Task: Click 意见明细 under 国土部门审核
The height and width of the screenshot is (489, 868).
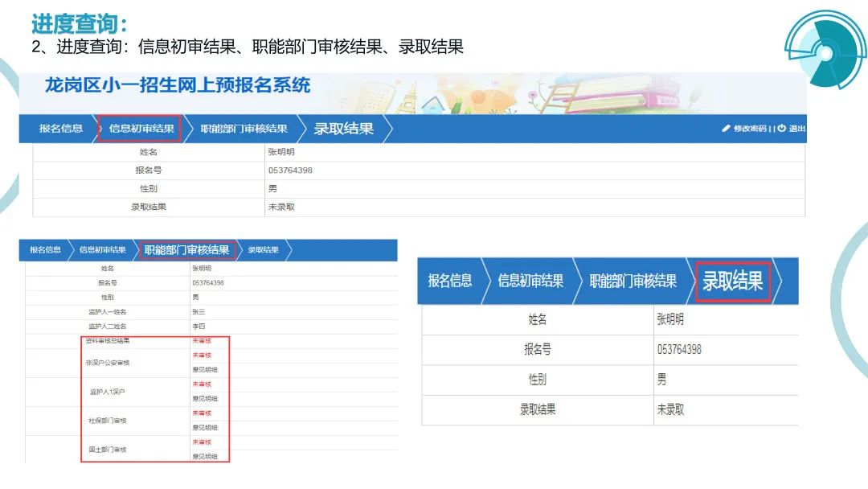Action: pyautogui.click(x=205, y=456)
